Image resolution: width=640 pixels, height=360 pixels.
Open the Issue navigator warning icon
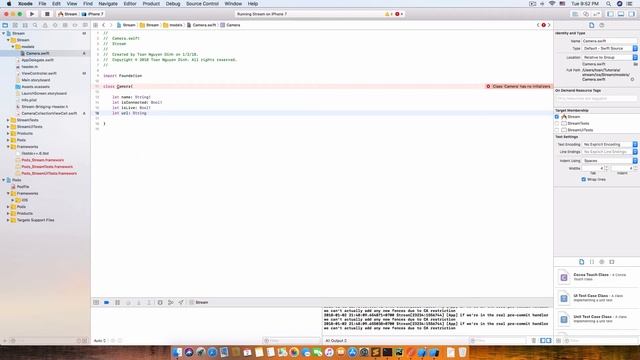(x=45, y=25)
